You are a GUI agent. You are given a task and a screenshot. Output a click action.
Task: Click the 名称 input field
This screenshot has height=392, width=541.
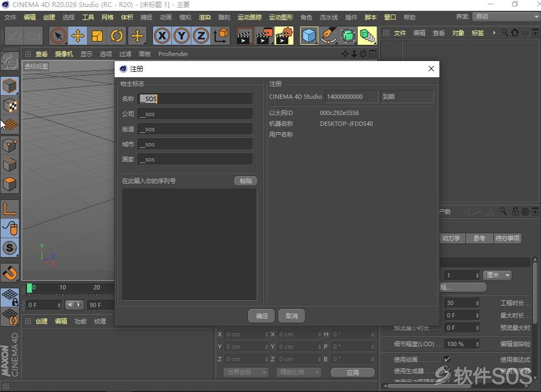click(195, 99)
